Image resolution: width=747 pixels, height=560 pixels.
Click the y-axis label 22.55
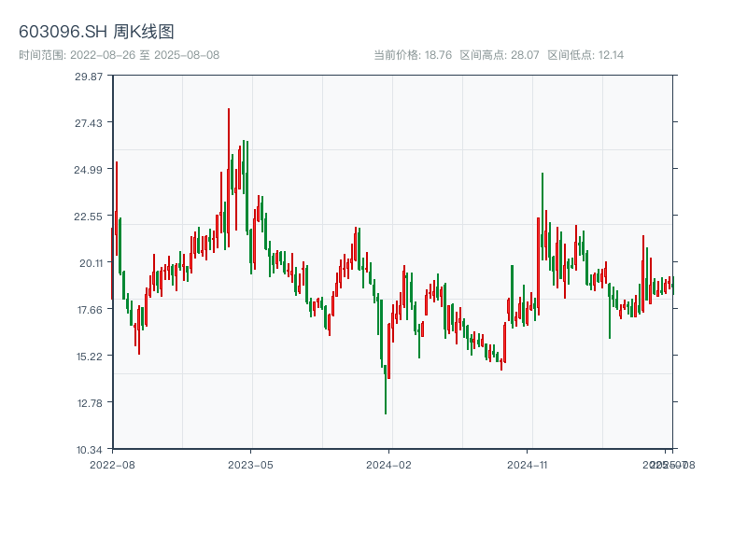[x=88, y=217]
